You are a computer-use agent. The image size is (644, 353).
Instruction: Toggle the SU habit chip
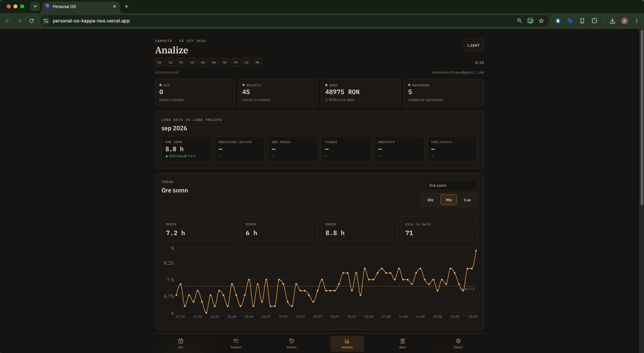pyautogui.click(x=171, y=62)
